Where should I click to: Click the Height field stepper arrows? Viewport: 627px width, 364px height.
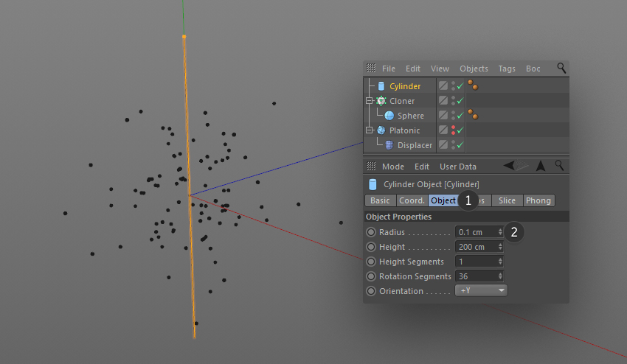(500, 247)
